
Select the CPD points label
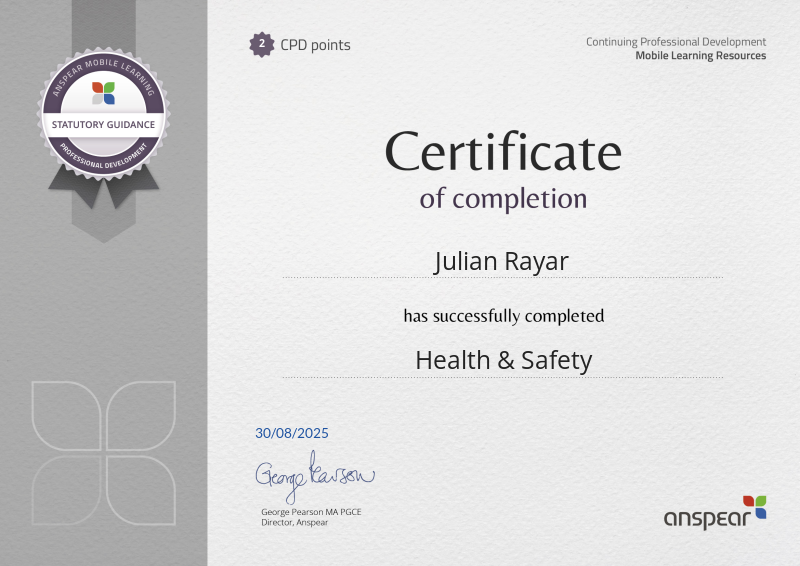pos(315,45)
